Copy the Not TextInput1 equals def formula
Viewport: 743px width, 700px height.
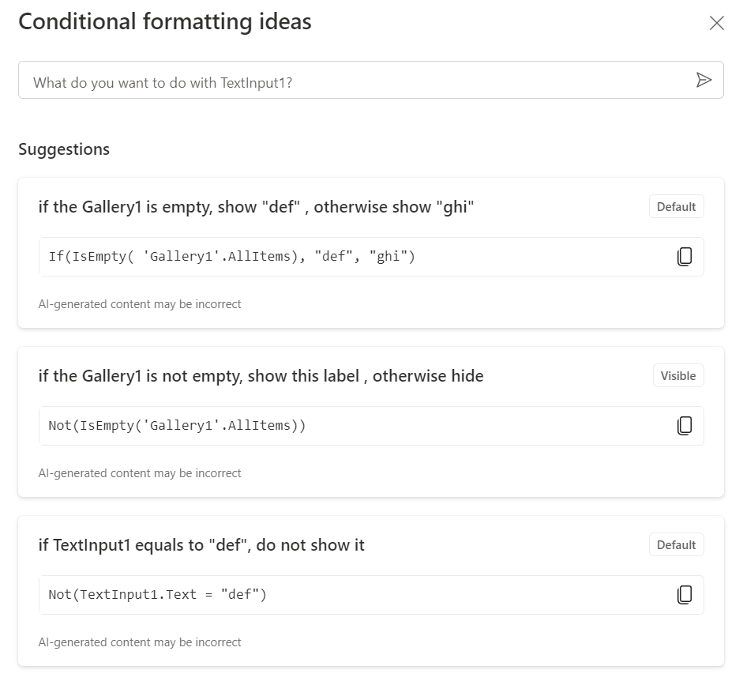point(685,594)
